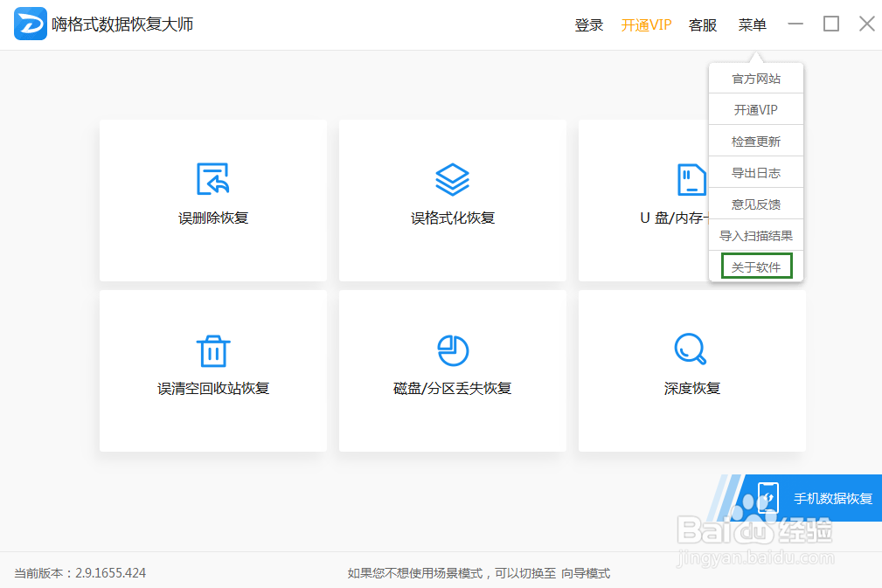Open 意见反馈 from the menu
The image size is (882, 588).
pyautogui.click(x=755, y=203)
